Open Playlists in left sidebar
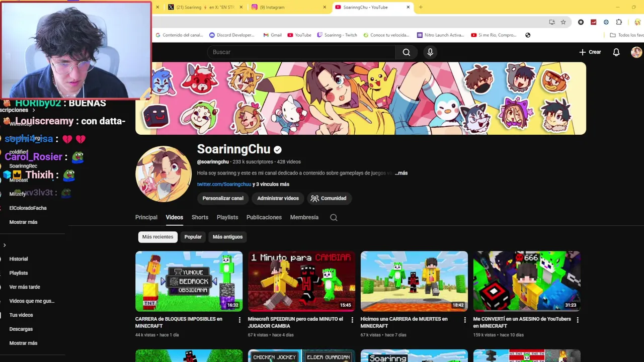The height and width of the screenshot is (362, 644). coord(19,273)
